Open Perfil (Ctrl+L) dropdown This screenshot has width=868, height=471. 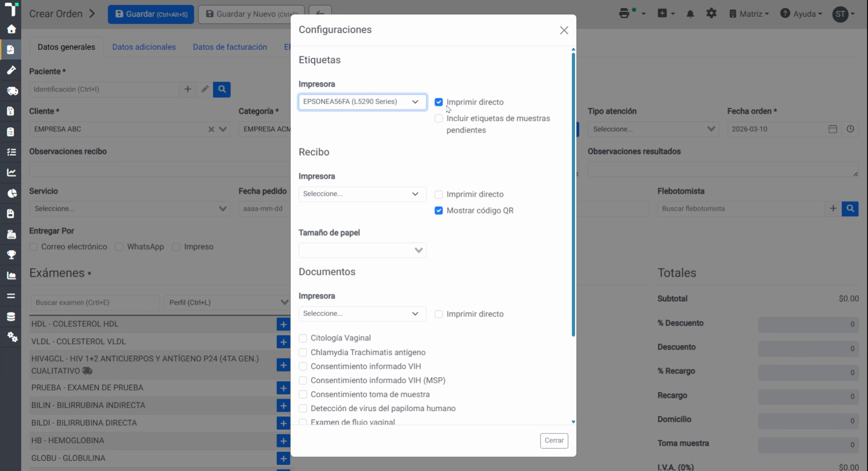click(x=228, y=302)
